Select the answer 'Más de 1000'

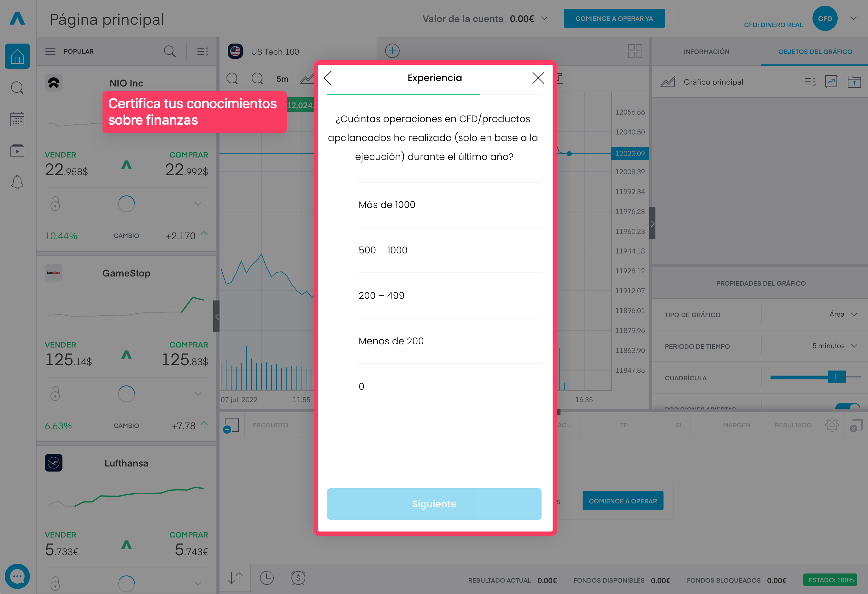450,205
